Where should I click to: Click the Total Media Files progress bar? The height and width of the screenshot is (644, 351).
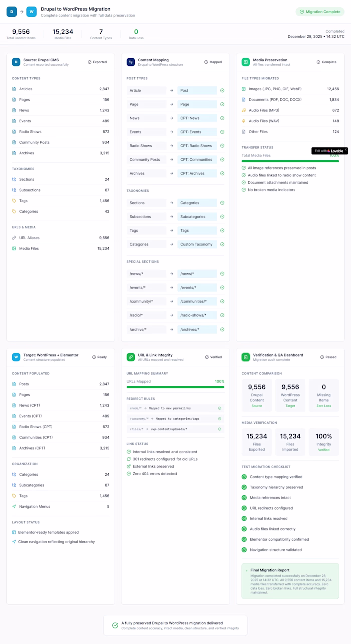tap(290, 161)
